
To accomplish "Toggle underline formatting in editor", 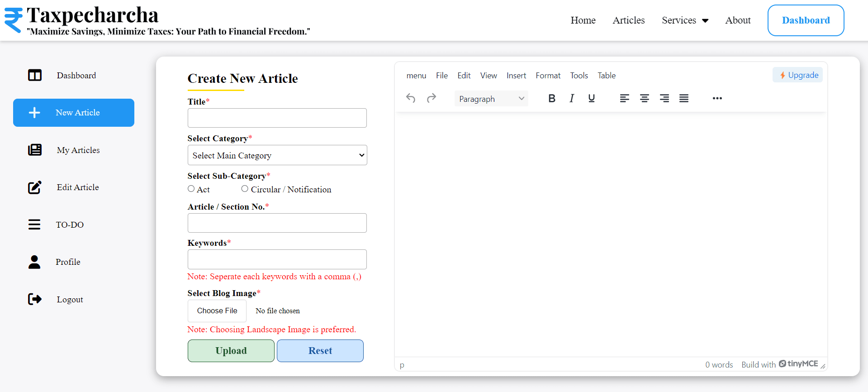I will point(592,98).
